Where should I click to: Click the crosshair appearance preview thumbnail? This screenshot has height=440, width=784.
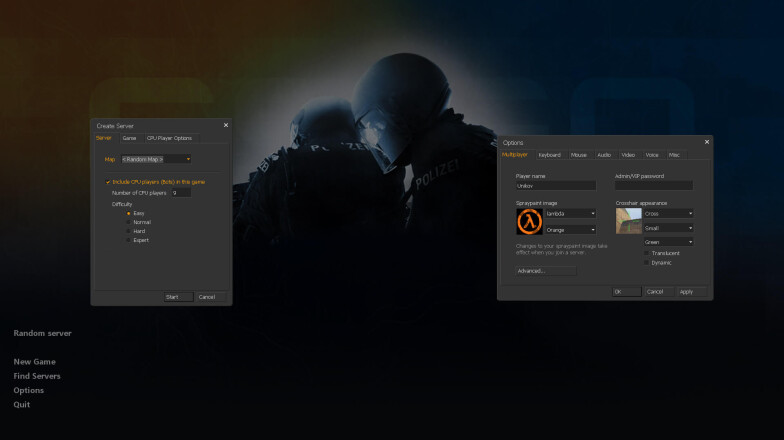point(628,221)
